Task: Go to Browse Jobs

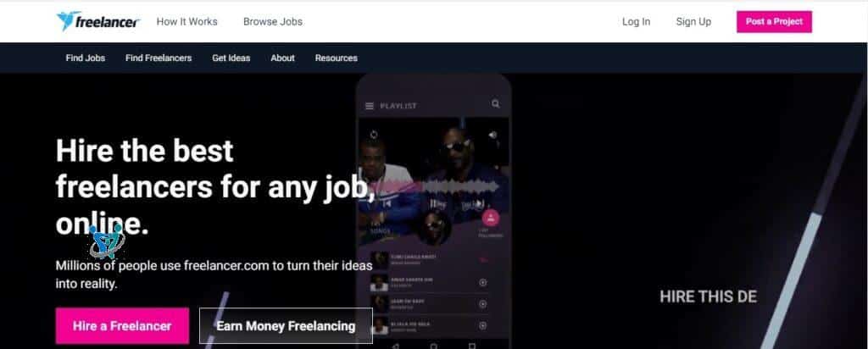Action: coord(273,21)
